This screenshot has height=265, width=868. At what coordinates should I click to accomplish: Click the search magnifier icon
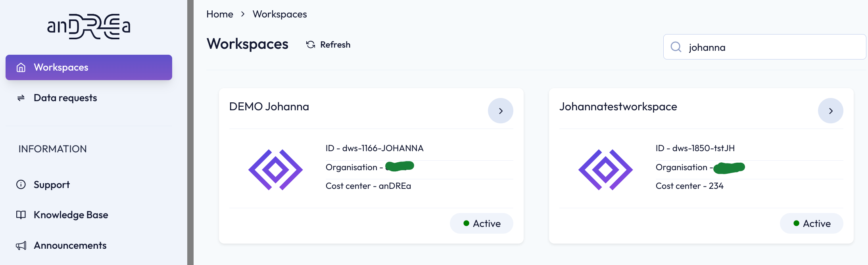click(676, 47)
